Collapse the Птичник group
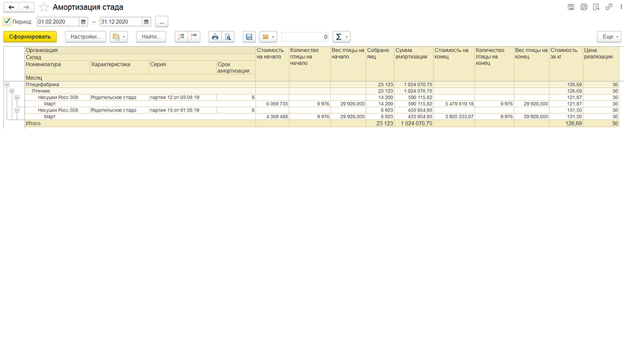The width and height of the screenshot is (624, 364). click(x=12, y=91)
